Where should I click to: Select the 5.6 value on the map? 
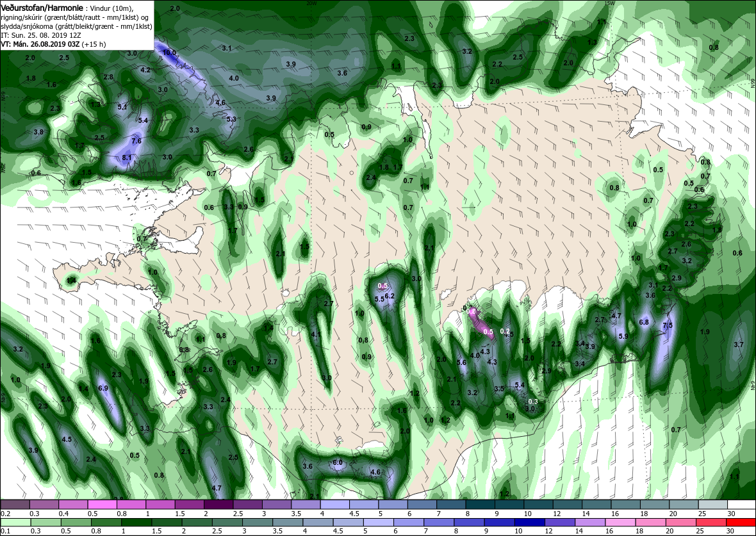tap(461, 362)
